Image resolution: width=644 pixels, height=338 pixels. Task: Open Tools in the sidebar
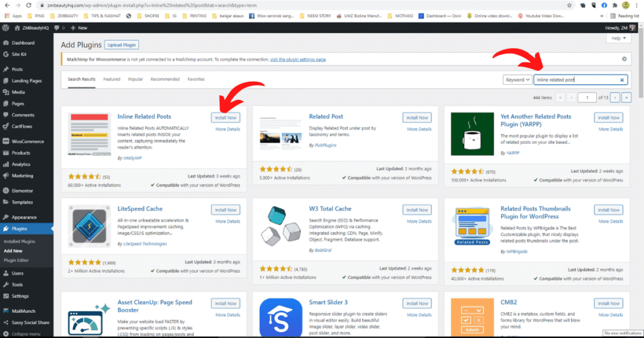click(17, 285)
